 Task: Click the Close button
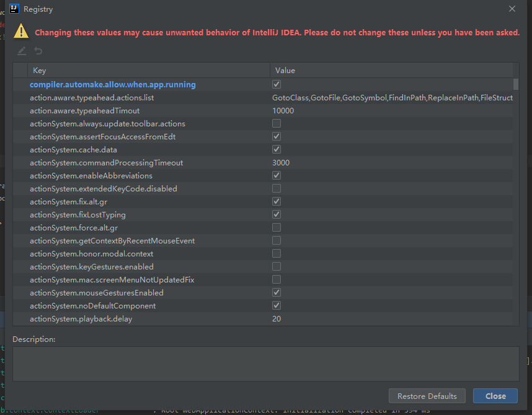point(495,396)
